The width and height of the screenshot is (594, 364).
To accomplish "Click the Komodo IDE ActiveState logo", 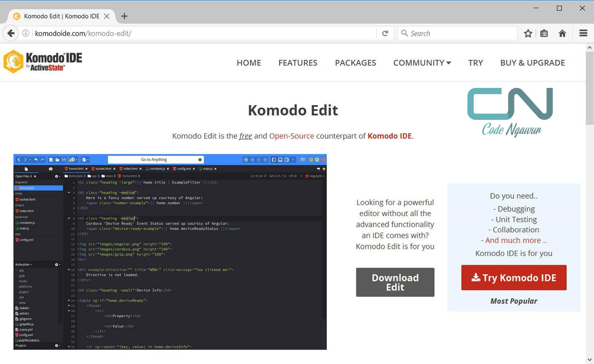I will 43,62.
